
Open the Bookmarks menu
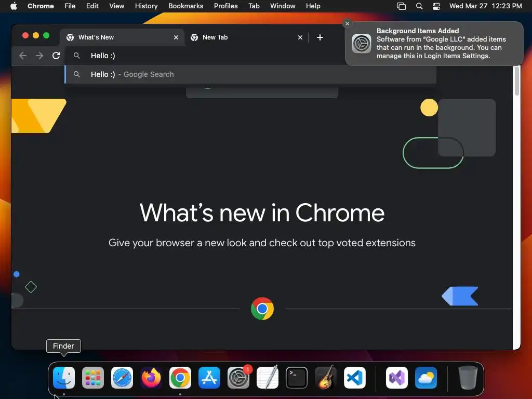point(185,6)
